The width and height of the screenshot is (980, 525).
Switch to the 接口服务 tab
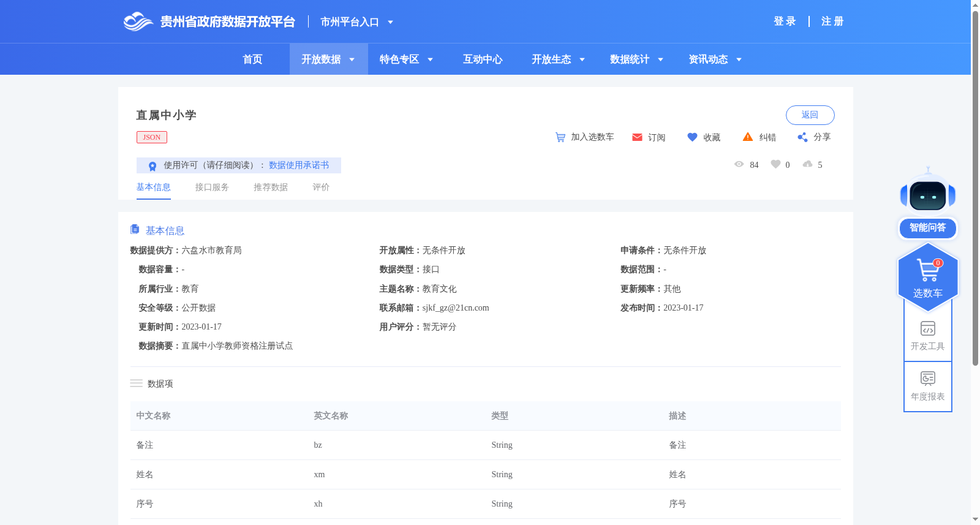(x=212, y=187)
